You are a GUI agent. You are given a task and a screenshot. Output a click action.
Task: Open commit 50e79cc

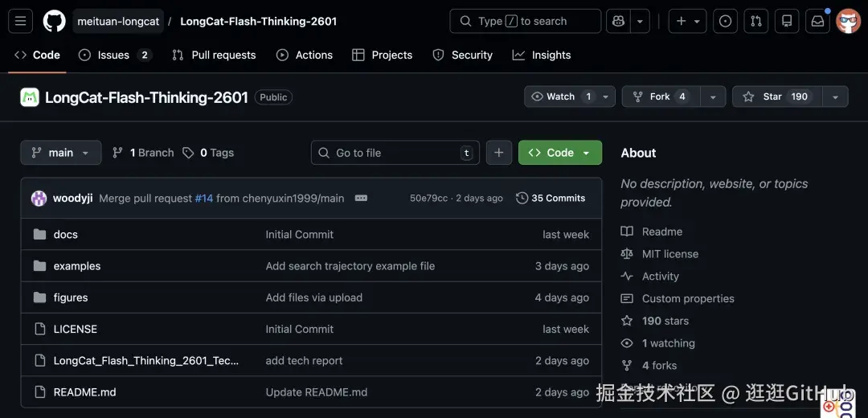pyautogui.click(x=428, y=199)
